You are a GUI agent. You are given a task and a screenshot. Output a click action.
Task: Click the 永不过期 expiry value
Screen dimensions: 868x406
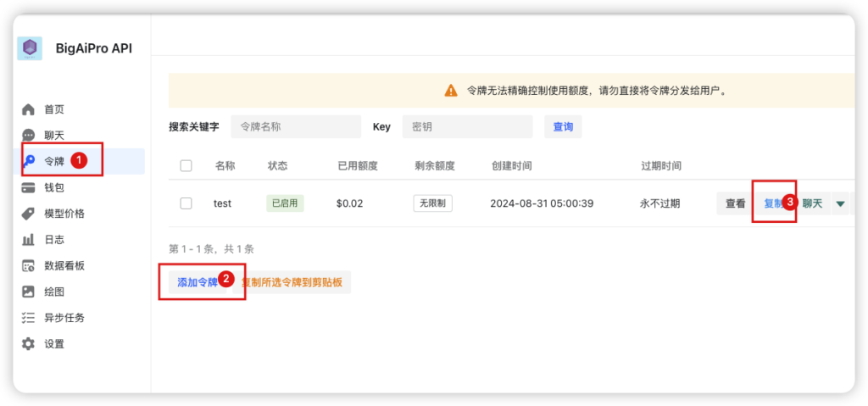[659, 203]
